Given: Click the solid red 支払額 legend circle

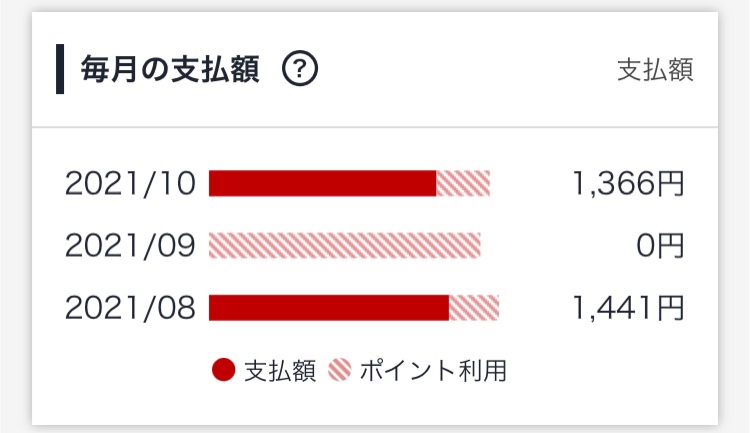Looking at the screenshot, I should (223, 370).
